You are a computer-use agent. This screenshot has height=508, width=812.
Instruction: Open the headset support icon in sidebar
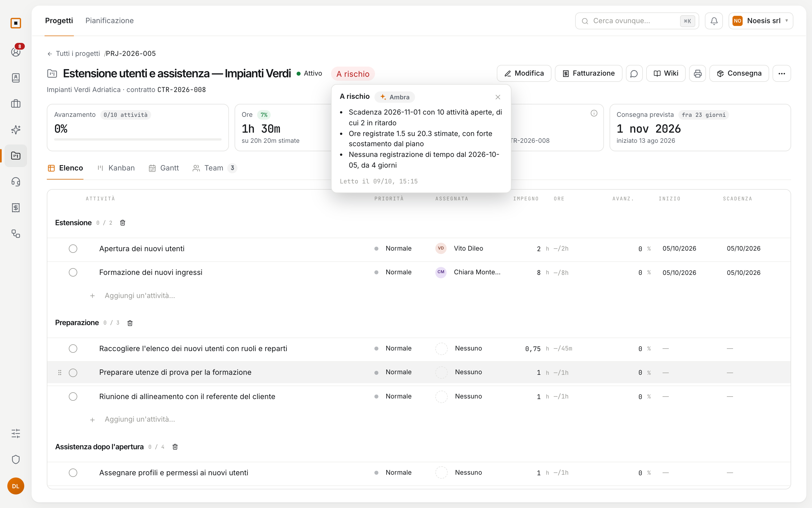coord(16,182)
